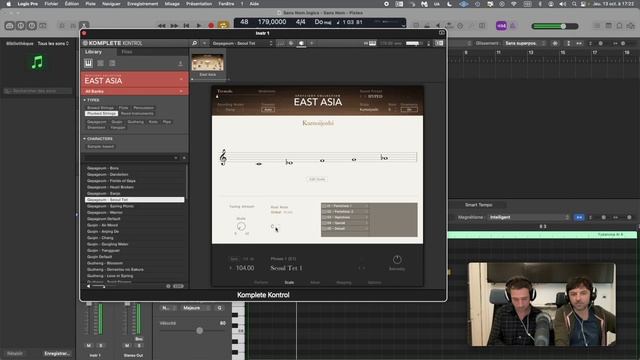640x360 pixels.
Task: Open the Édition menu
Action: click(x=72, y=4)
